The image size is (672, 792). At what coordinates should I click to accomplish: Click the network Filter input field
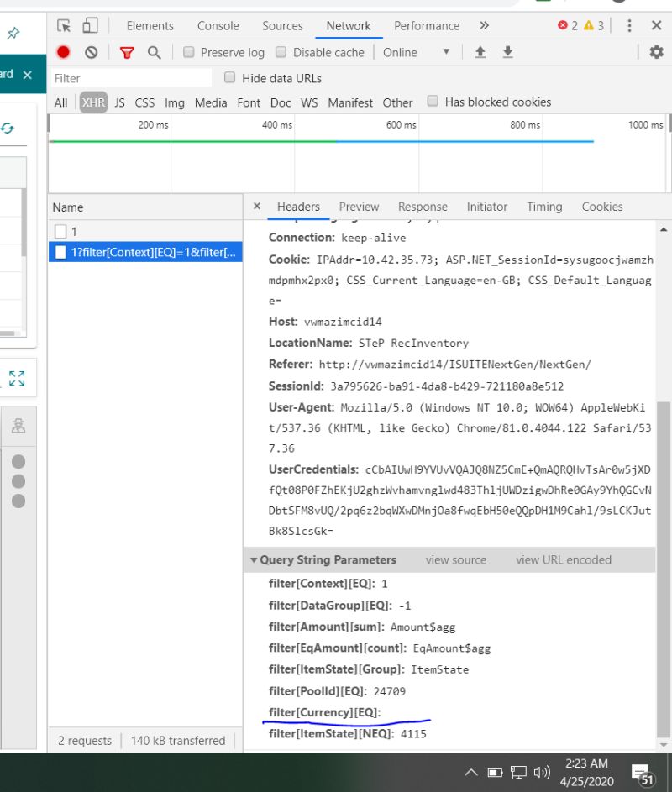(126, 76)
